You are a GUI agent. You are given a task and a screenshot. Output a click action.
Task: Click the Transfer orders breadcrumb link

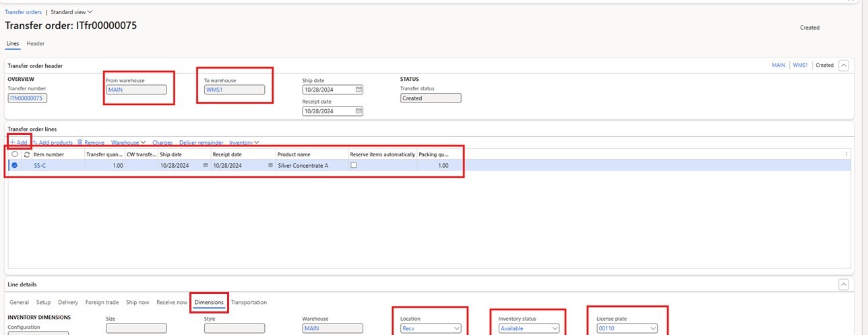pyautogui.click(x=23, y=12)
